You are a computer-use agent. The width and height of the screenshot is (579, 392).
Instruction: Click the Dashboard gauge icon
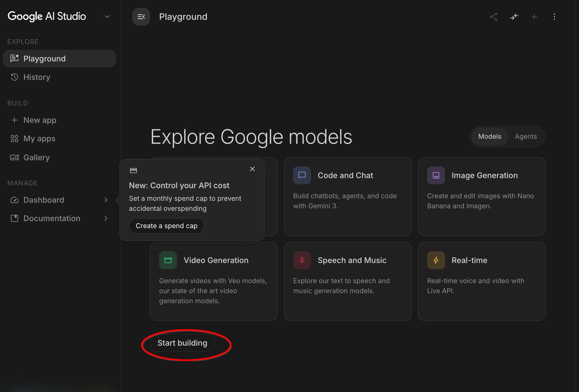(x=15, y=200)
